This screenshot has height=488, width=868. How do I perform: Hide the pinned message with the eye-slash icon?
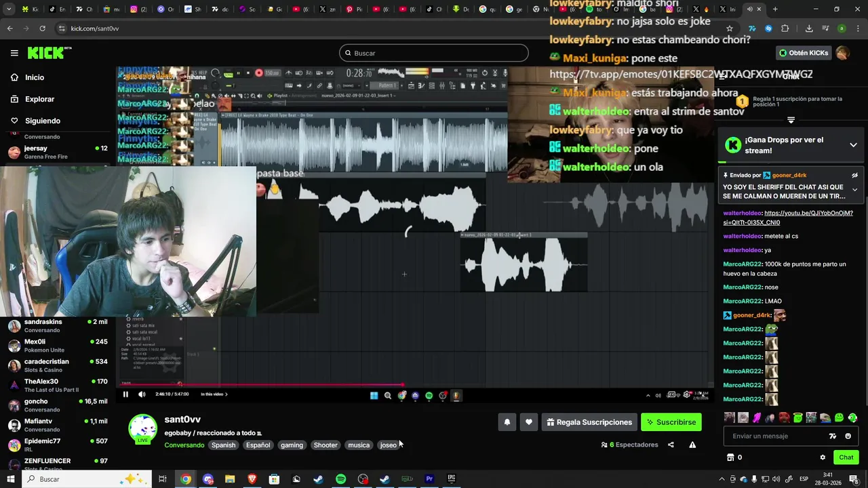(x=854, y=176)
